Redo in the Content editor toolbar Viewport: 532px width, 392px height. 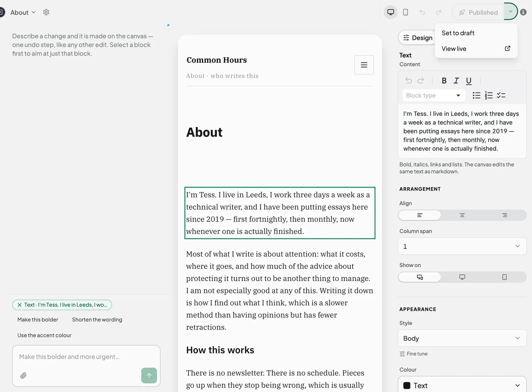(x=421, y=80)
